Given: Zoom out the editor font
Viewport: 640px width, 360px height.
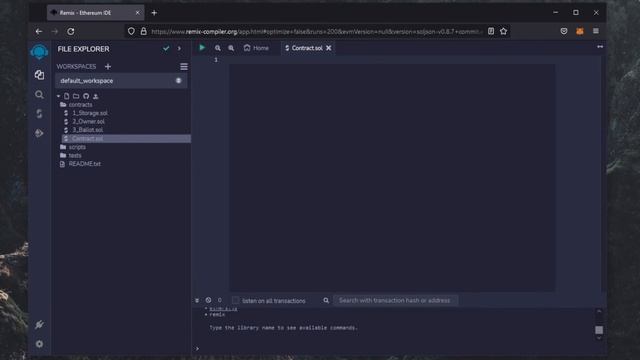Looking at the screenshot, I should pos(218,48).
